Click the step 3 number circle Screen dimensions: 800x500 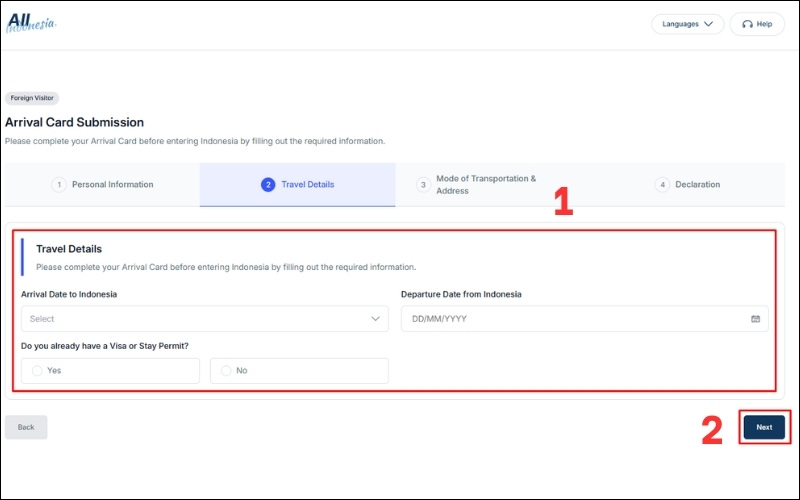point(423,185)
